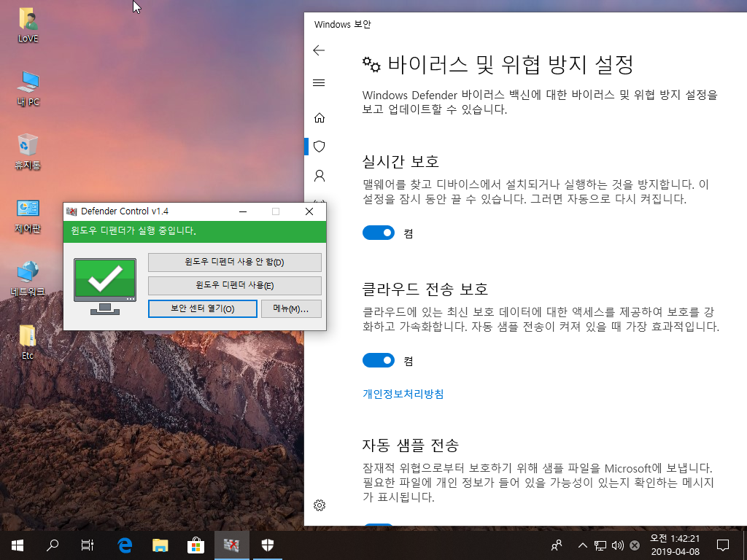Open Microsoft Store from taskbar

point(196,545)
